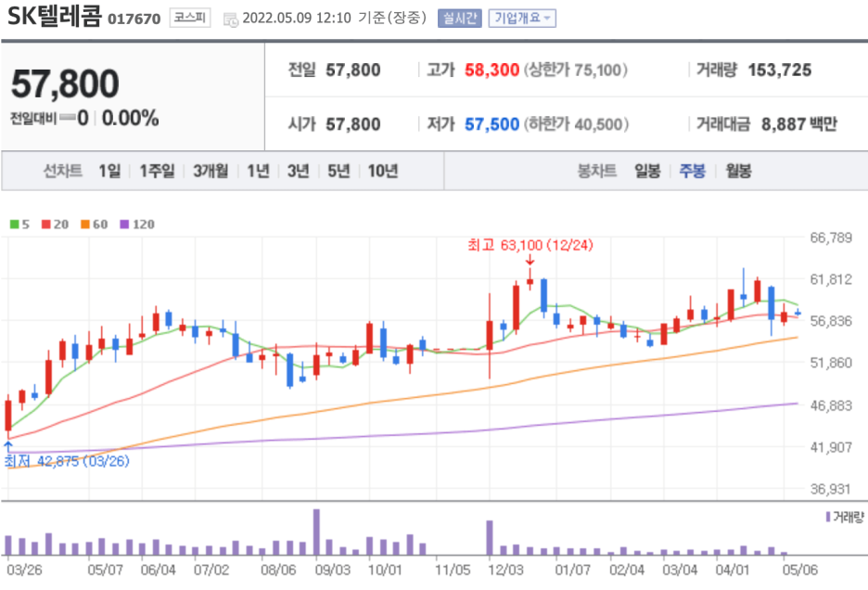Image resolution: width=868 pixels, height=590 pixels.
Task: Click the 03/26 date axis label
Action: [24, 570]
